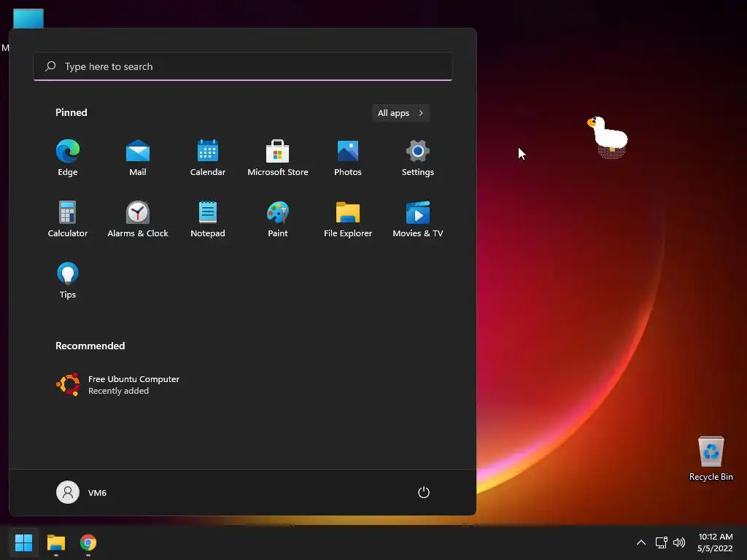
Task: Open Movies & TV app
Action: (x=418, y=219)
